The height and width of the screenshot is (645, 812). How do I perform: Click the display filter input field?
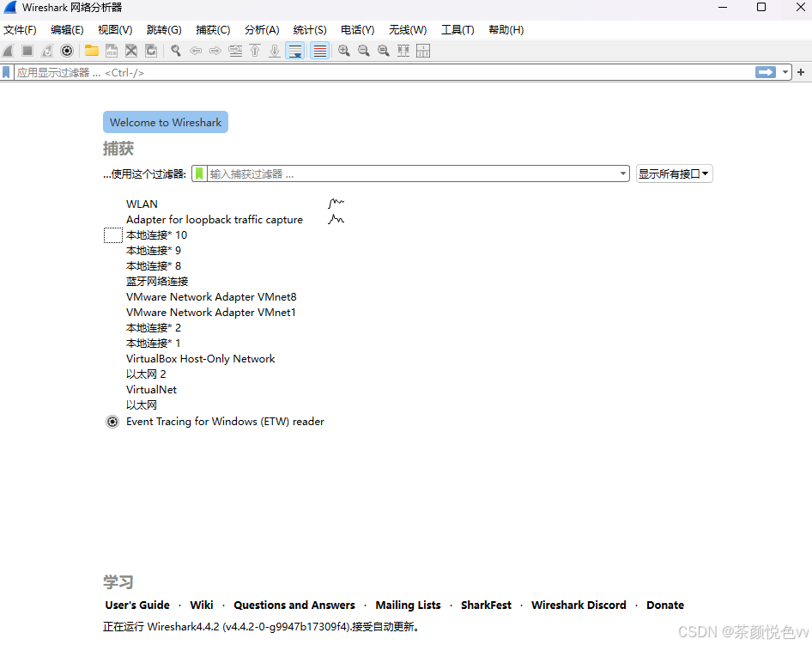coord(383,72)
